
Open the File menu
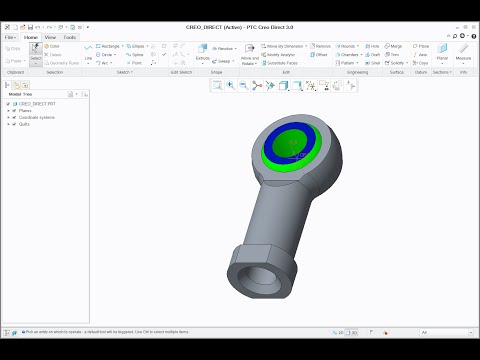(x=10, y=37)
